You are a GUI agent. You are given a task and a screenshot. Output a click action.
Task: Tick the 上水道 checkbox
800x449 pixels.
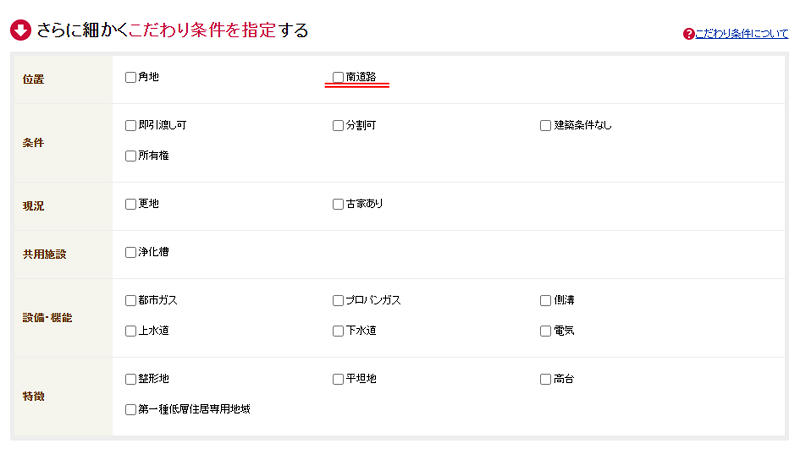pos(131,330)
